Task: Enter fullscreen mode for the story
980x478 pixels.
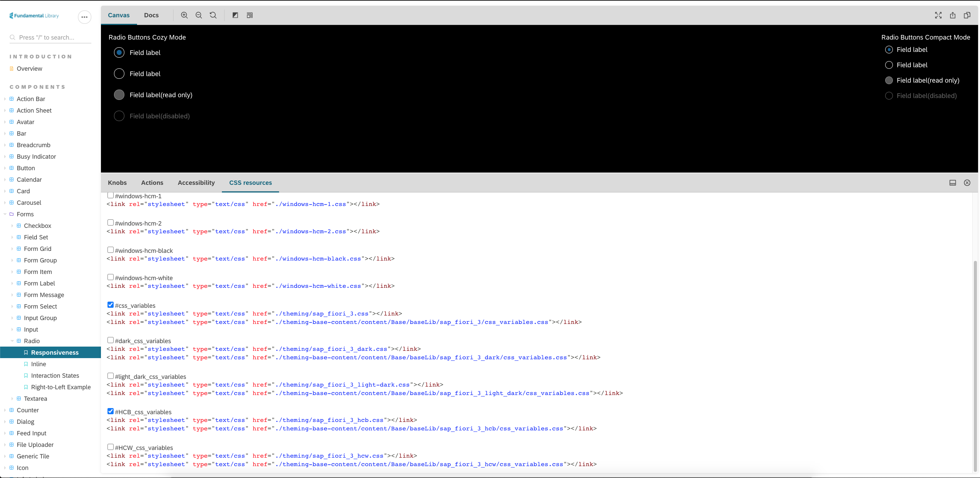Action: (938, 15)
